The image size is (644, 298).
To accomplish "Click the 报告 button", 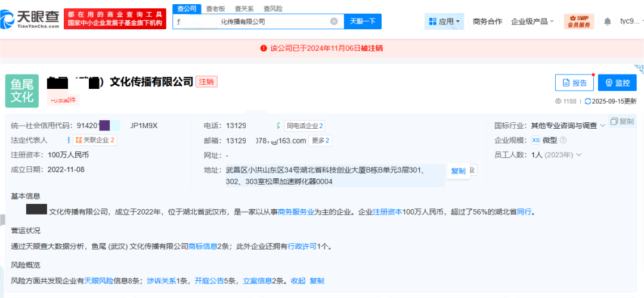I will click(x=574, y=83).
